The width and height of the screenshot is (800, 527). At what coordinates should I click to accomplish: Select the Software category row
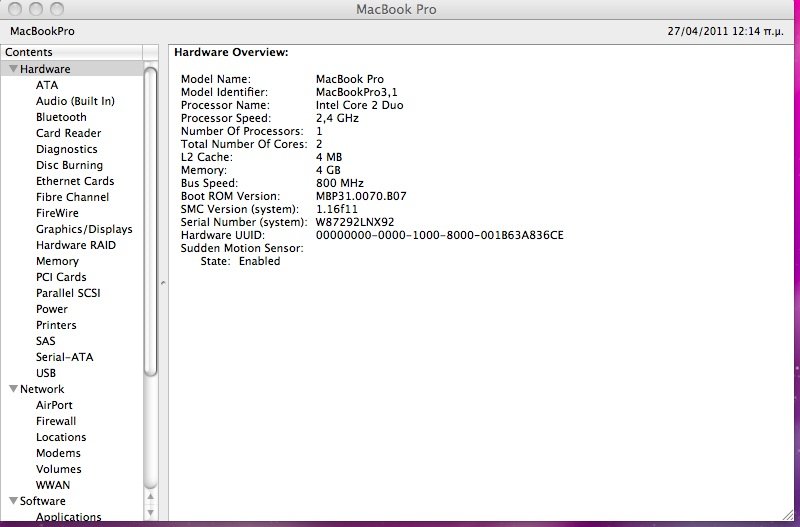[72, 500]
